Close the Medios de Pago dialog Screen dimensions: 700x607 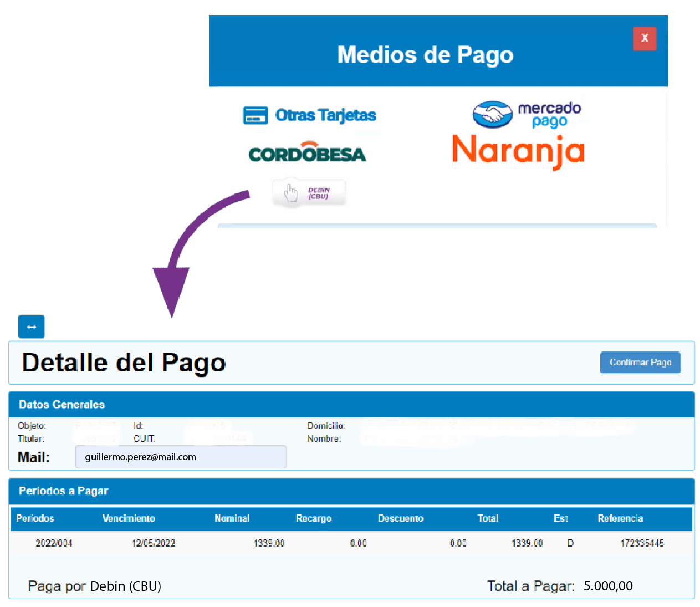point(644,38)
